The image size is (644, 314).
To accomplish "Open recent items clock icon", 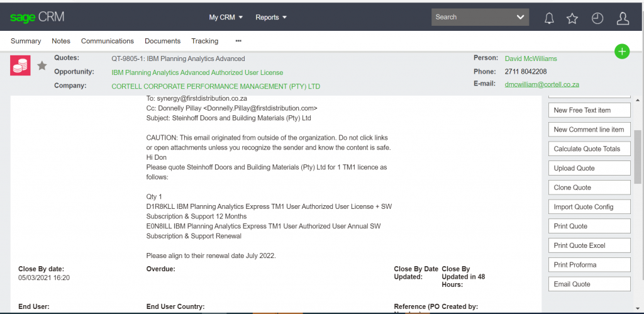I will coord(597,18).
